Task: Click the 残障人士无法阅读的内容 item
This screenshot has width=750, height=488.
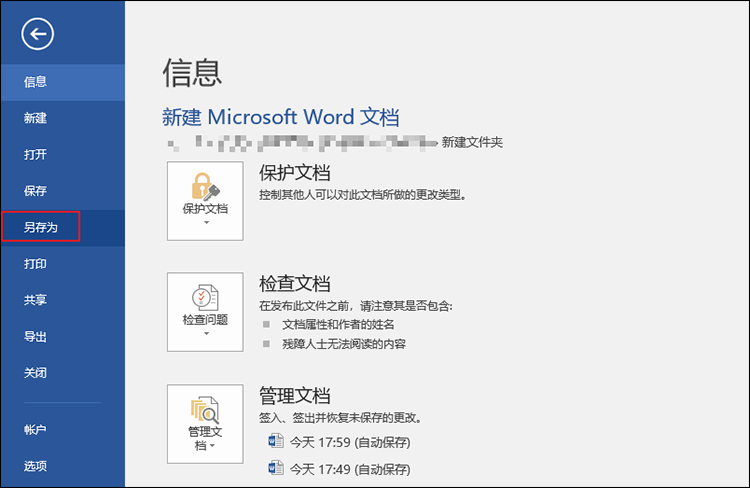Action: [343, 344]
